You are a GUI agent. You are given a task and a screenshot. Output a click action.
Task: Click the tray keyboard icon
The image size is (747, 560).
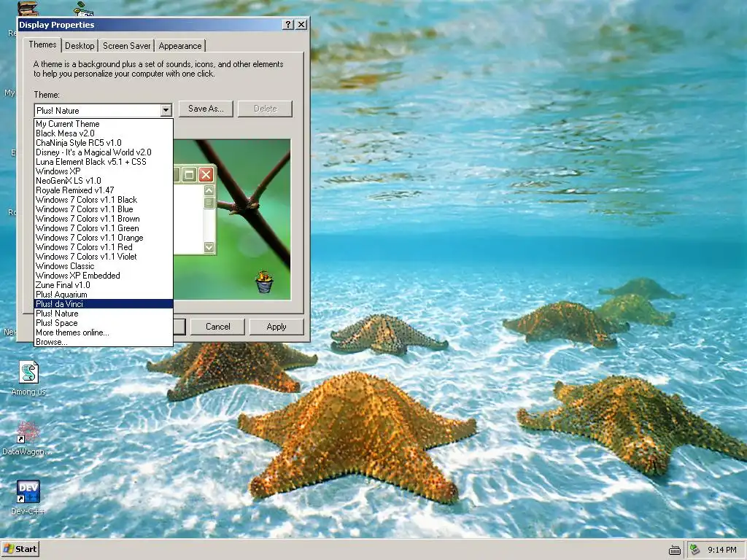[675, 550]
